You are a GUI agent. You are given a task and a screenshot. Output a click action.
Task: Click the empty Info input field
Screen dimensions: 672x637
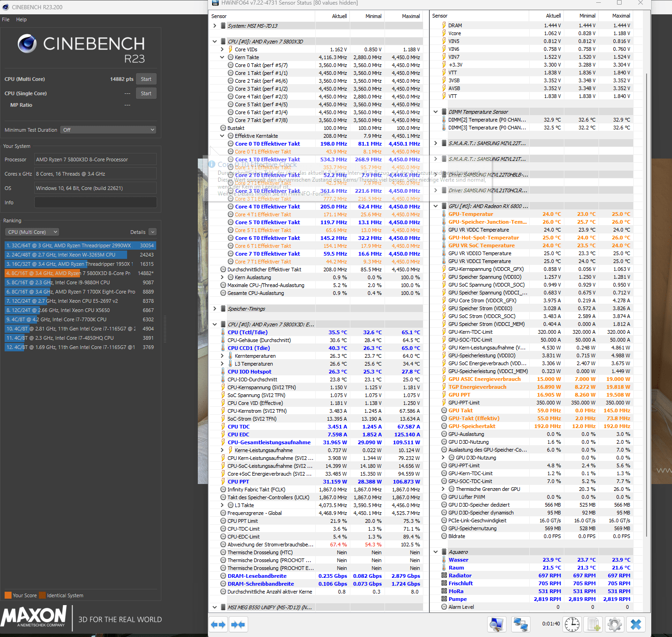point(96,202)
